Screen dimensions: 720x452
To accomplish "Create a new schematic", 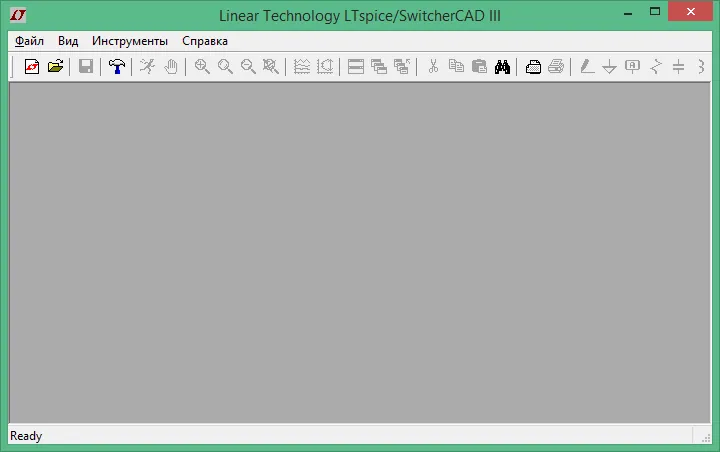I will [x=32, y=67].
